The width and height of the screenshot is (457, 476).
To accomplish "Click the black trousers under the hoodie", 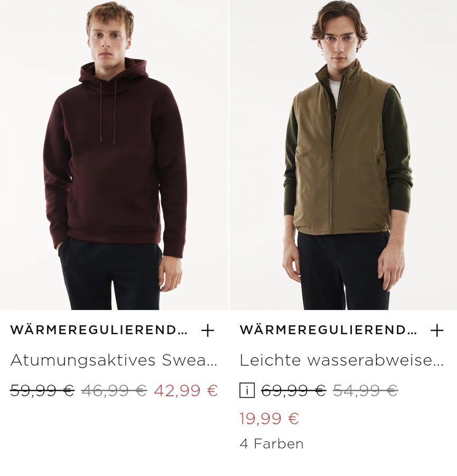I will coord(111,274).
